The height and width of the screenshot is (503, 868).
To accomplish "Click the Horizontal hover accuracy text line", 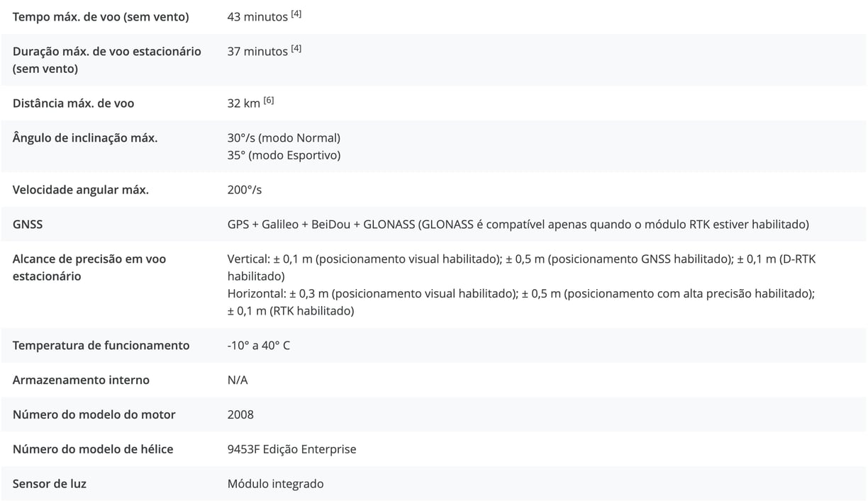I will point(521,302).
